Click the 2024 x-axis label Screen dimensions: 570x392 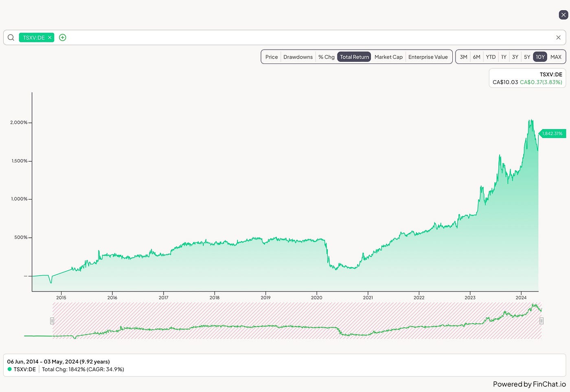click(521, 298)
